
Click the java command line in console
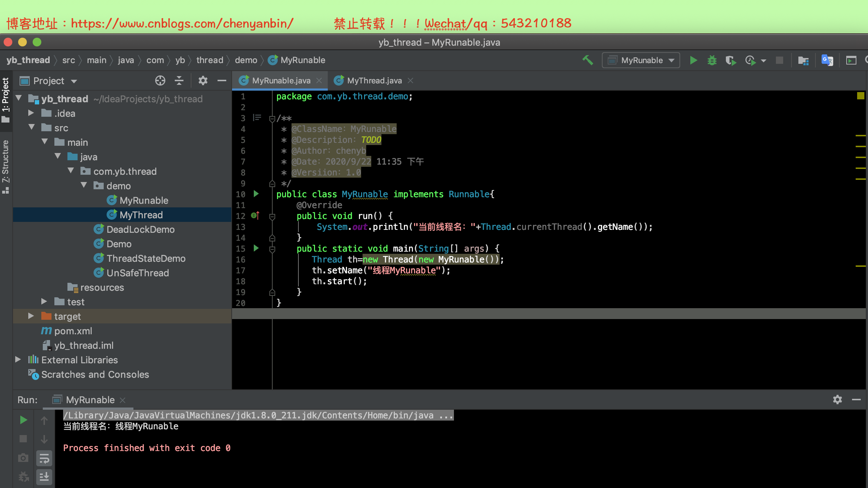[258, 415]
